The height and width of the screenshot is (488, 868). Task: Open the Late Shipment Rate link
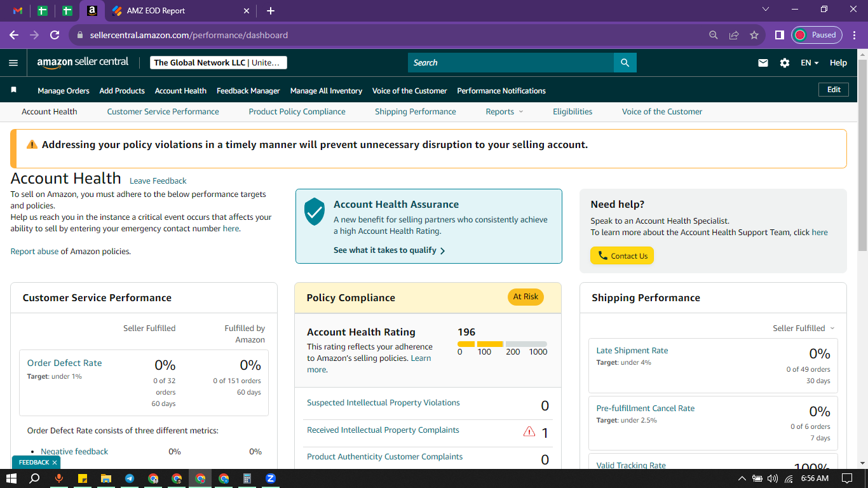[x=632, y=351]
